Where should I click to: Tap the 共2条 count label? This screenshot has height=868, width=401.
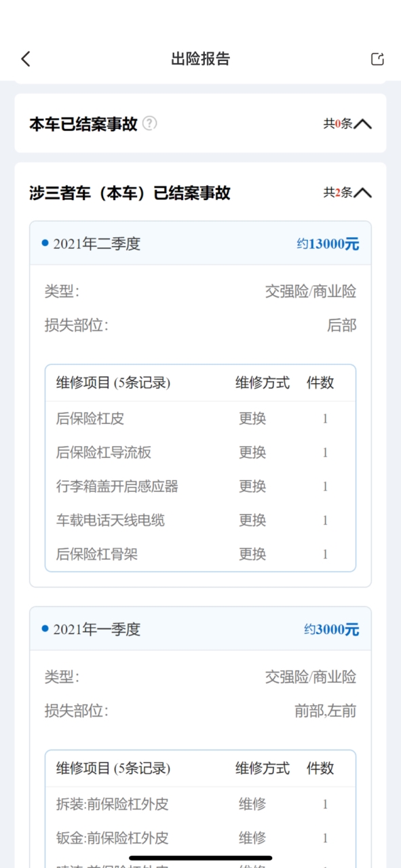coord(338,193)
